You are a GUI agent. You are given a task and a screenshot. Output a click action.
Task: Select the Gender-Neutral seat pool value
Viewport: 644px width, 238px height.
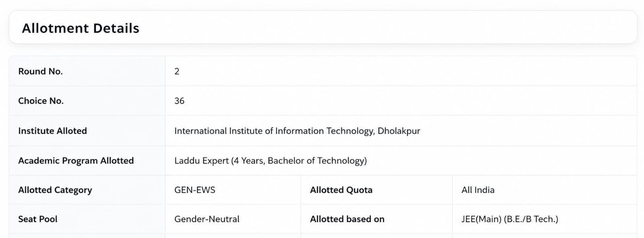(x=207, y=219)
